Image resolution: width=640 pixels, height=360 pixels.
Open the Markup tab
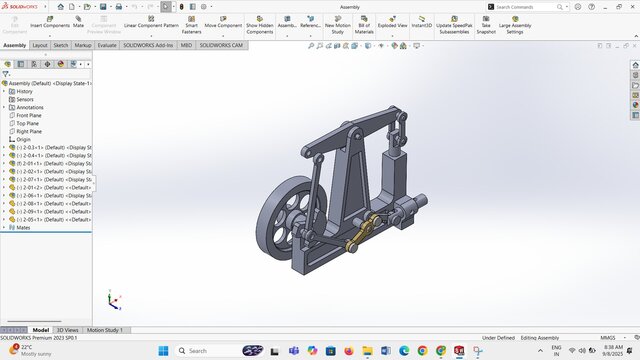[x=83, y=45]
